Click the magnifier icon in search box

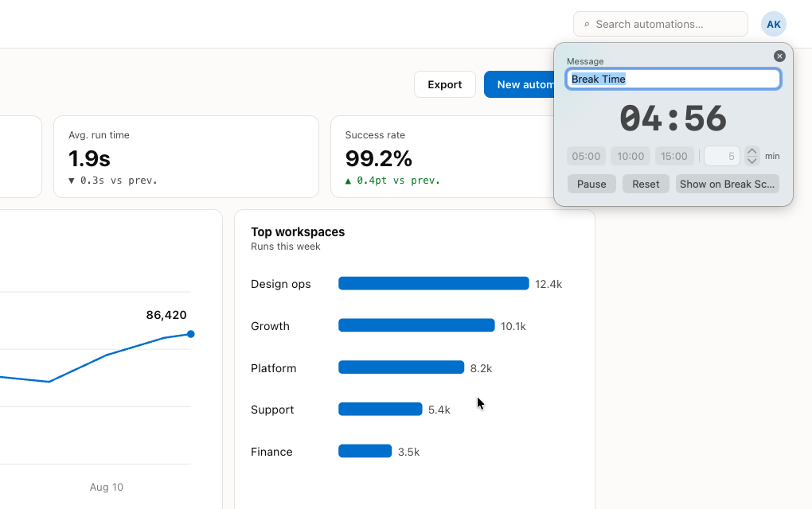tap(587, 25)
